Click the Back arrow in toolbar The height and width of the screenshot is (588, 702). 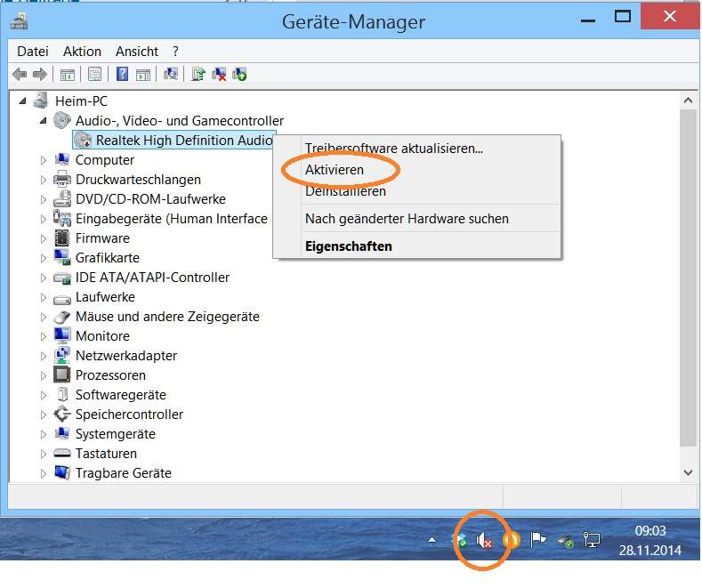pyautogui.click(x=19, y=75)
